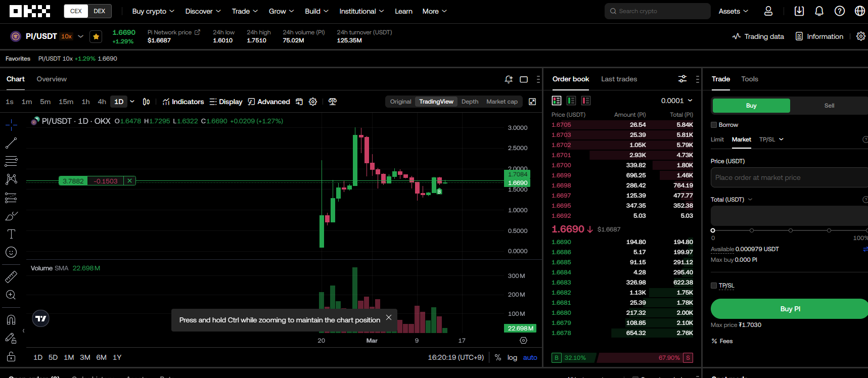Select the text annotation tool
Viewport: 868px width, 378px height.
[x=11, y=234]
